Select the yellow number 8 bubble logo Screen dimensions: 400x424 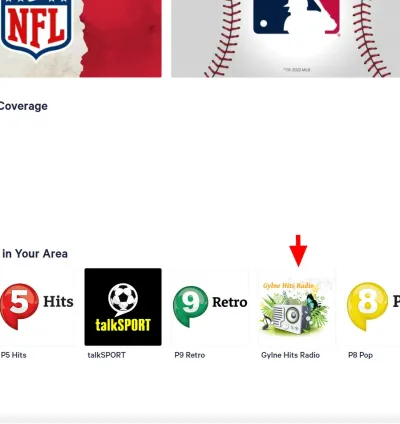point(367,306)
